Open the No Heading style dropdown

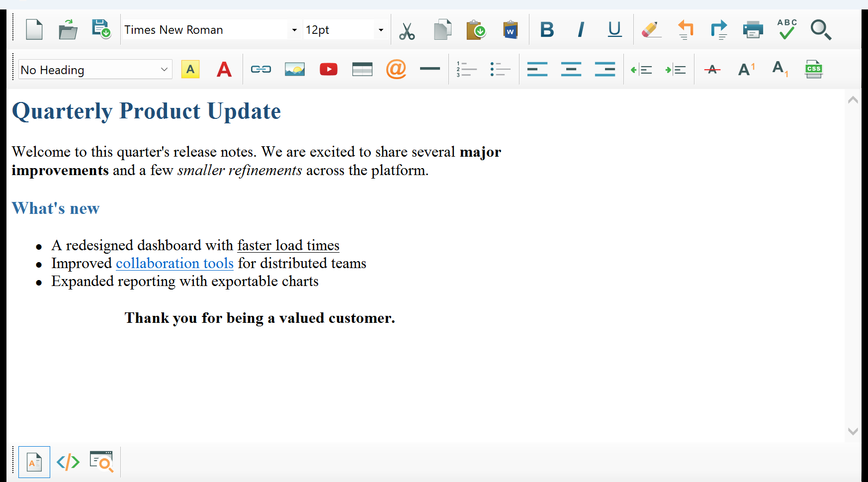pyautogui.click(x=95, y=70)
